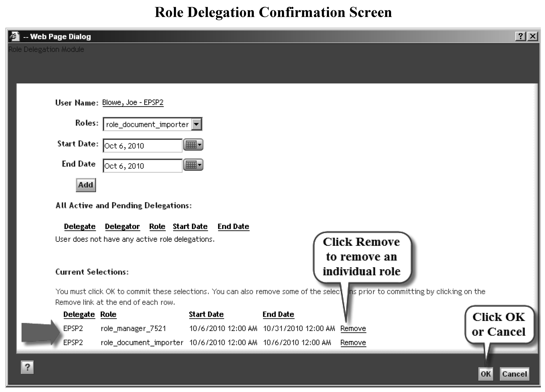Sort active delegations by Delegate column
Screen dimensions: 545x392
79,227
